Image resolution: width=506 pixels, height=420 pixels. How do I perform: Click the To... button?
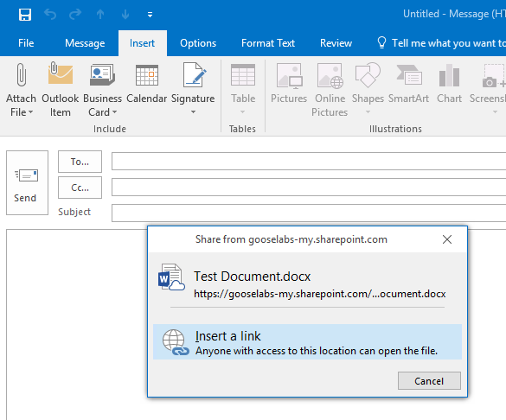tap(80, 162)
